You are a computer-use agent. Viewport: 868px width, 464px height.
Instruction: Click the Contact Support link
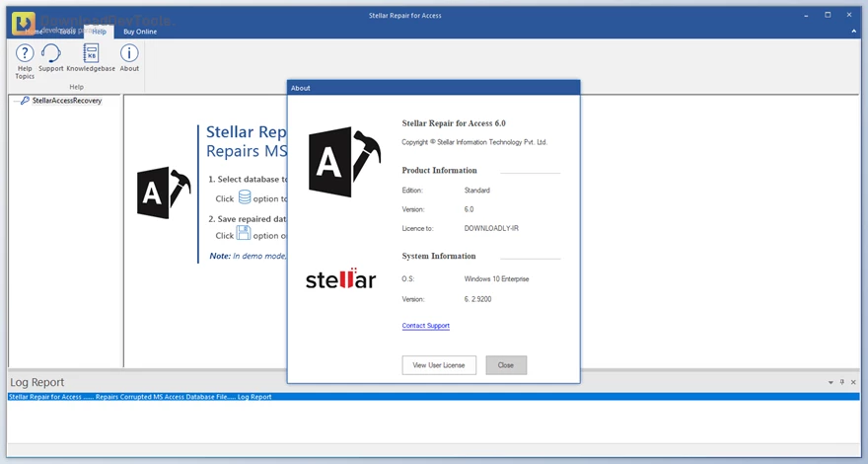426,326
